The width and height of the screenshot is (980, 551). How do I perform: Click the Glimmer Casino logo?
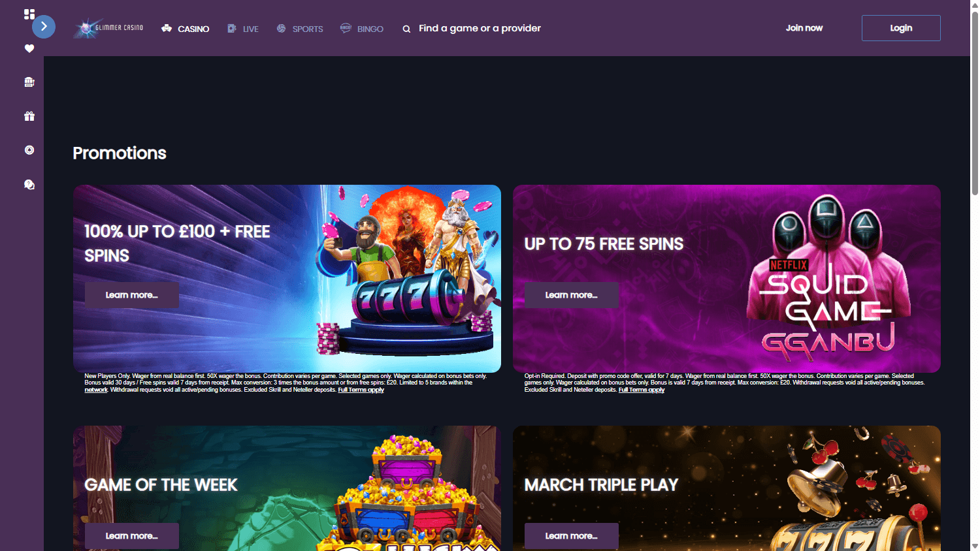point(108,28)
